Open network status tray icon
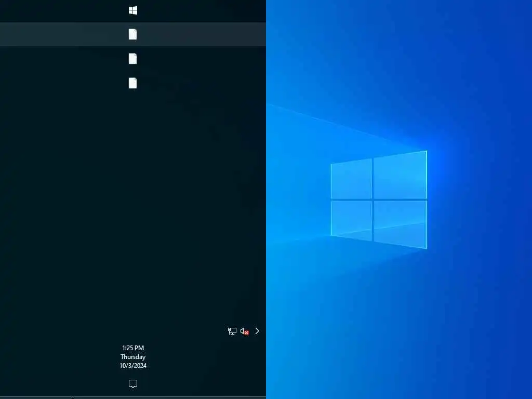Screen dimensions: 532x399 232,331
